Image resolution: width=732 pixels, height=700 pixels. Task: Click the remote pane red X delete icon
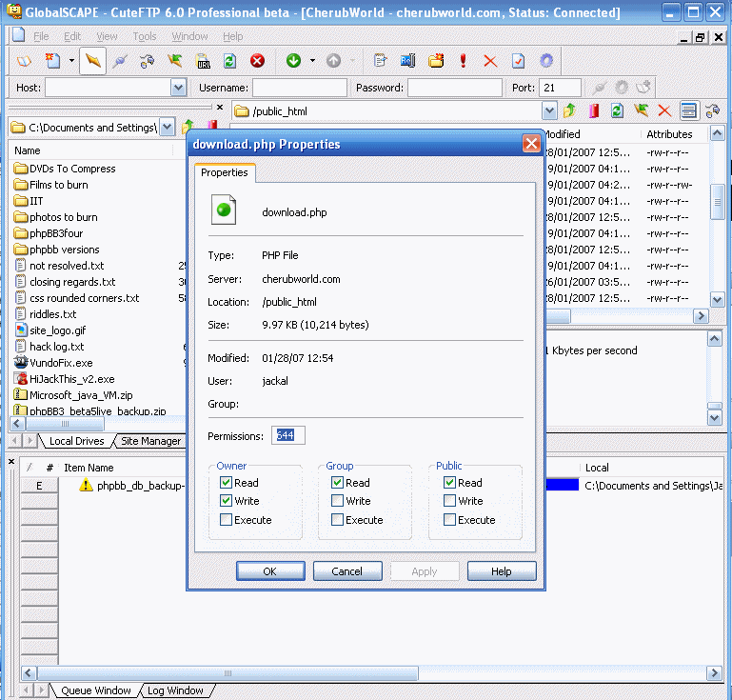click(664, 111)
